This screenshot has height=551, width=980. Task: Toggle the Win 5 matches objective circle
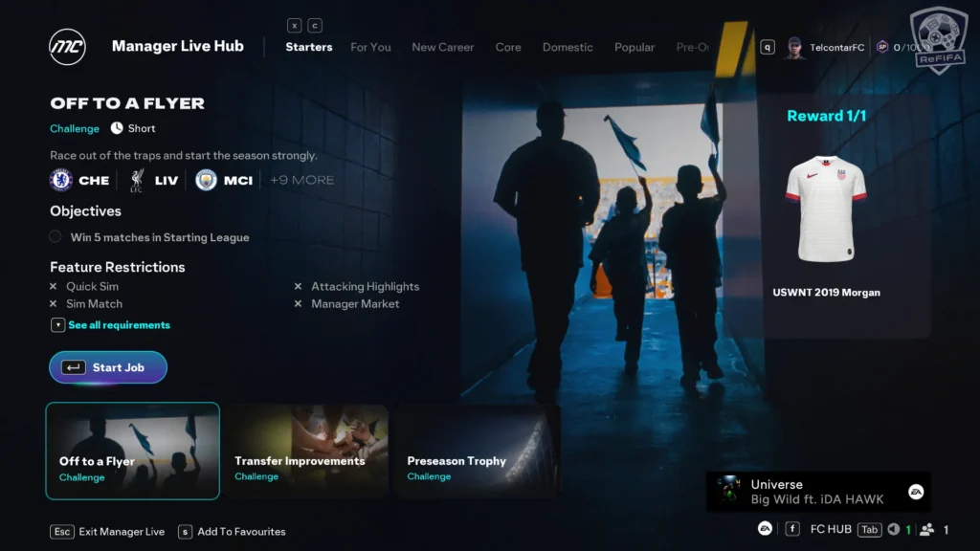point(56,237)
